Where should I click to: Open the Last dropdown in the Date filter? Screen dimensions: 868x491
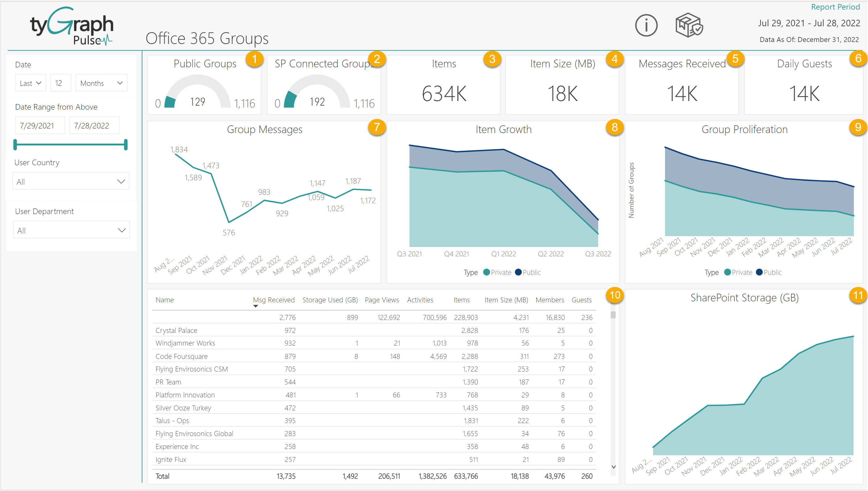pyautogui.click(x=30, y=83)
